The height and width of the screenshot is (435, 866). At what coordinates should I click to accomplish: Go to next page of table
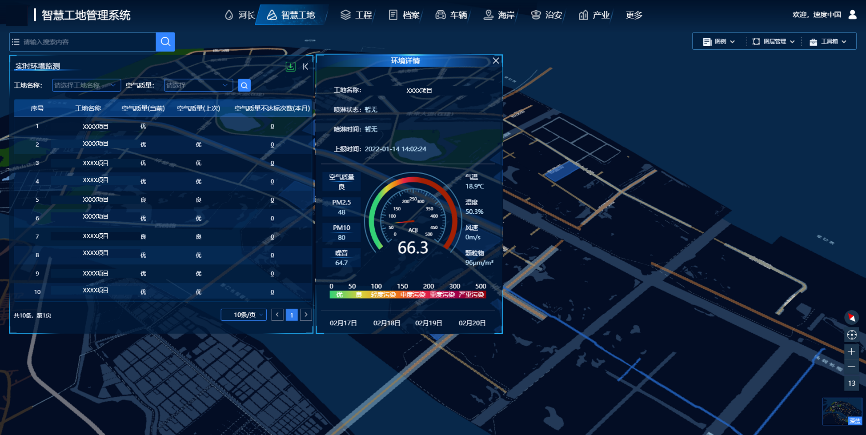[x=305, y=314]
